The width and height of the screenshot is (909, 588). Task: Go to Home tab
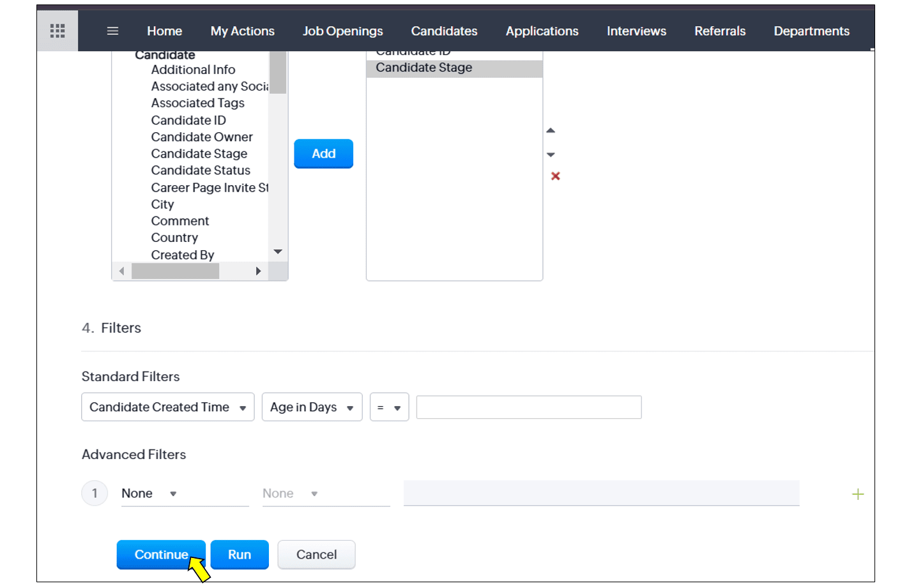click(164, 31)
